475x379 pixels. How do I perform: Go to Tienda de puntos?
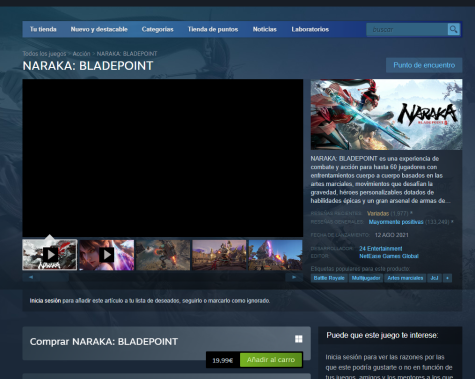coord(213,29)
